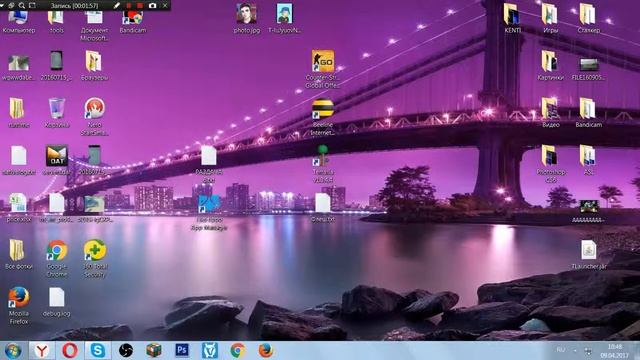Close the Bandicam recording bar
640x360 pixels.
point(165,6)
